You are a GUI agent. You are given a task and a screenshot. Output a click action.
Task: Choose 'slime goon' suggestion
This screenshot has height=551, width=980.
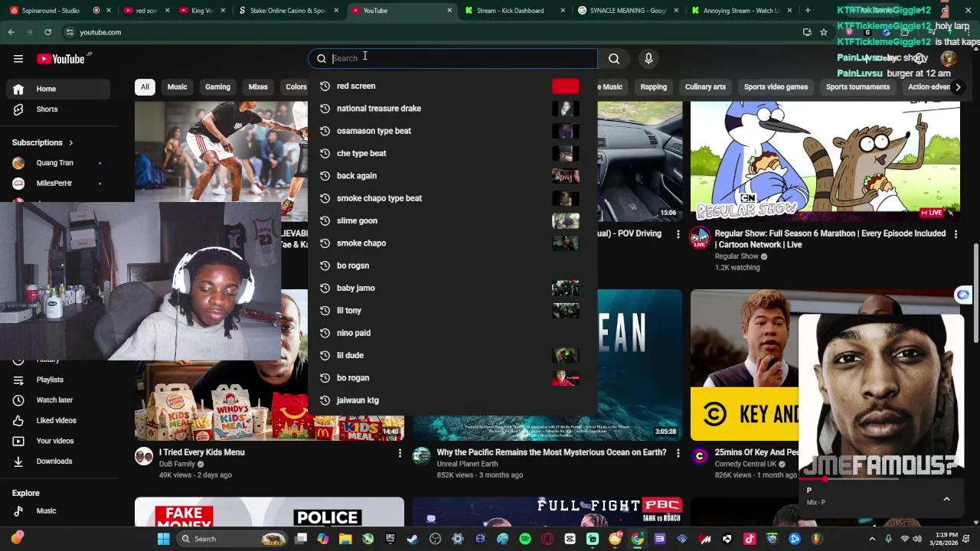(452, 221)
